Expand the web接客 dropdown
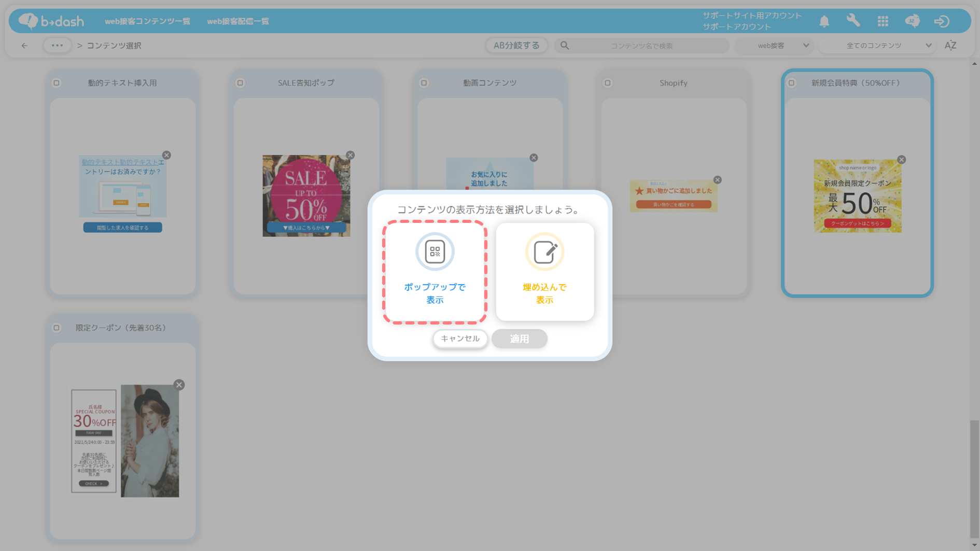 (x=775, y=46)
